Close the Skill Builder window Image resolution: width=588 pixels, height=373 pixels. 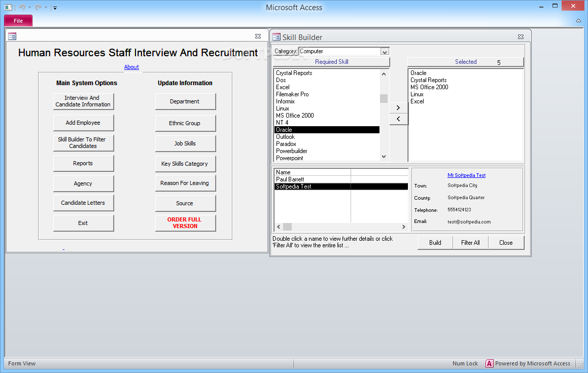521,36
